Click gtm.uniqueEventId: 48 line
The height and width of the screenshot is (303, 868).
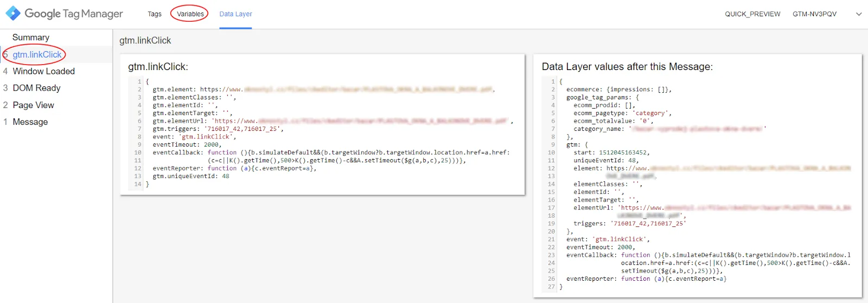pos(191,176)
